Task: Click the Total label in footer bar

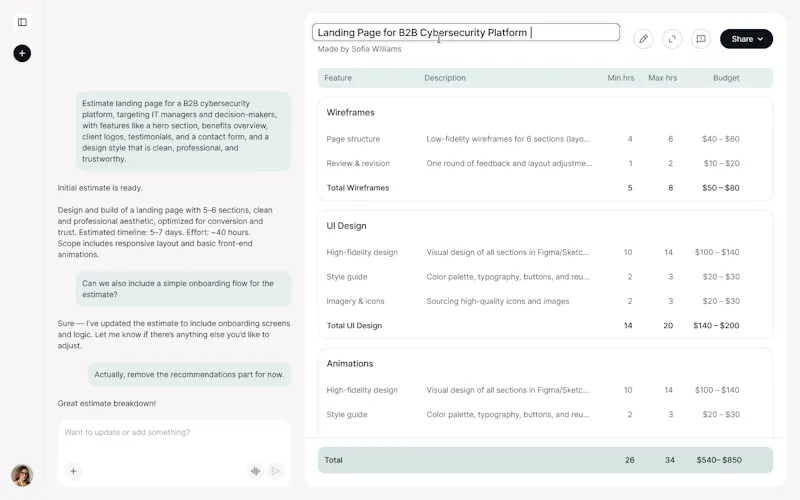Action: pyautogui.click(x=334, y=460)
